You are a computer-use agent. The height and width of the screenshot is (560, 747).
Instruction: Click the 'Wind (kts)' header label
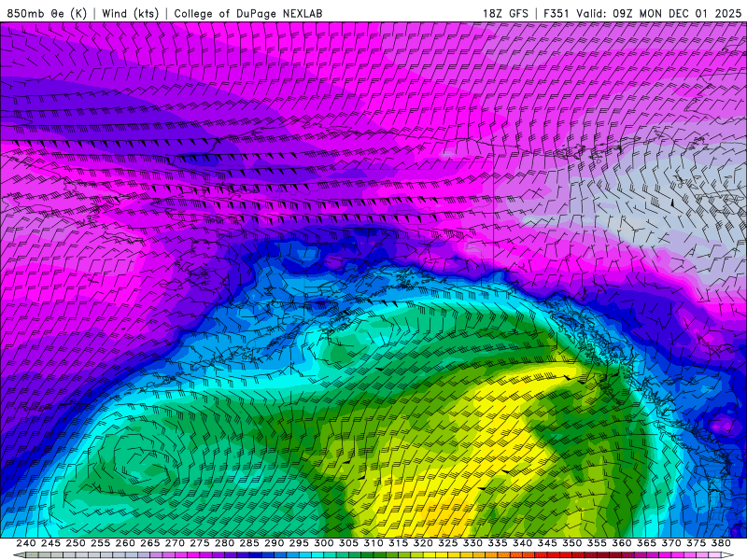pyautogui.click(x=130, y=13)
